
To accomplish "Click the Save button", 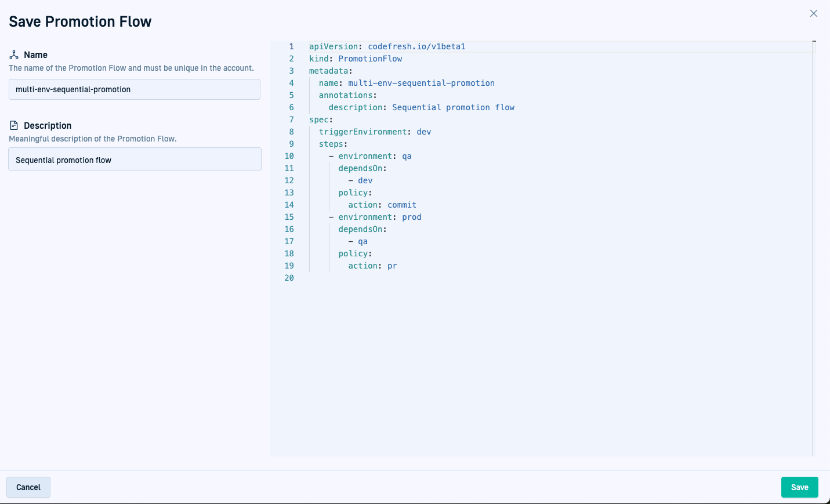I will (799, 487).
